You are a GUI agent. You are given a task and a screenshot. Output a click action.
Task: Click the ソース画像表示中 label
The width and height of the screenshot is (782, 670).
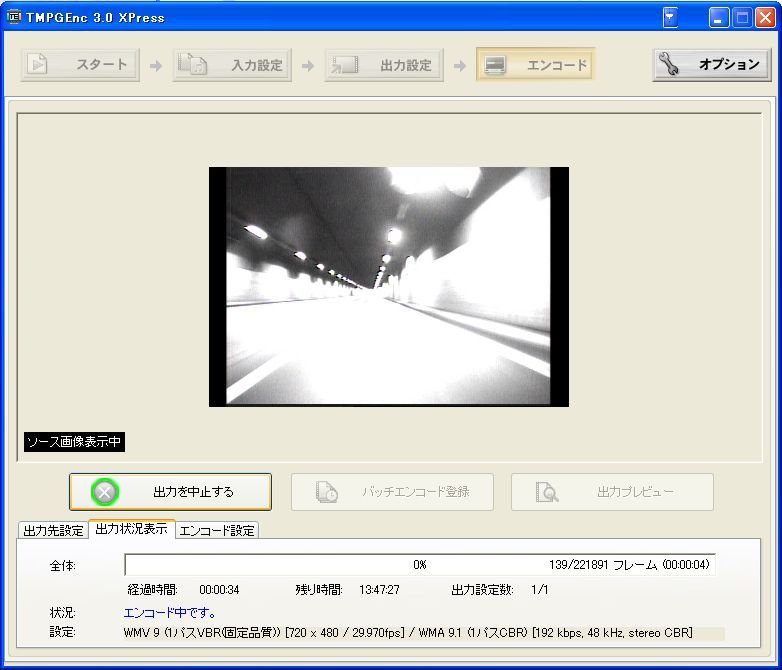coord(74,442)
